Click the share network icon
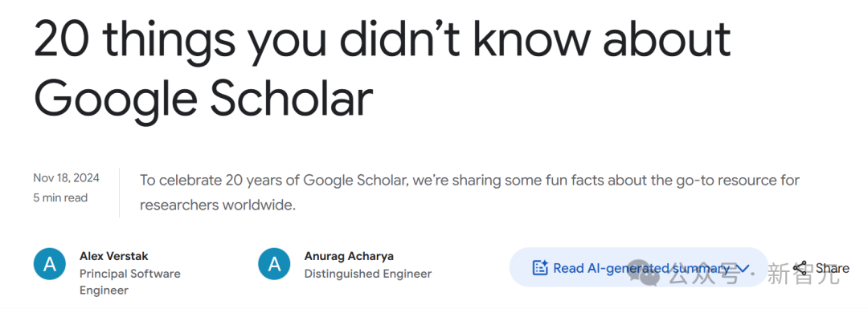This screenshot has height=309, width=868. point(800,268)
